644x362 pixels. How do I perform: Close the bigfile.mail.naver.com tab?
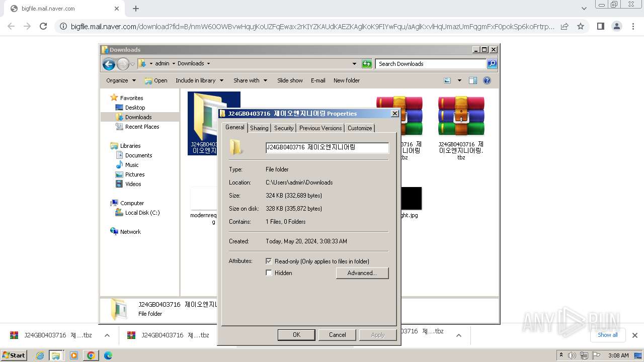point(117,9)
